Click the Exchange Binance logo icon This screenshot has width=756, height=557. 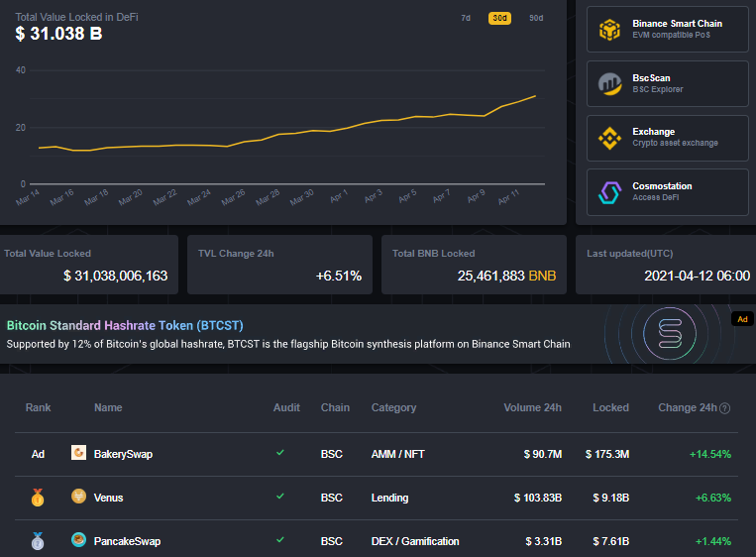609,139
